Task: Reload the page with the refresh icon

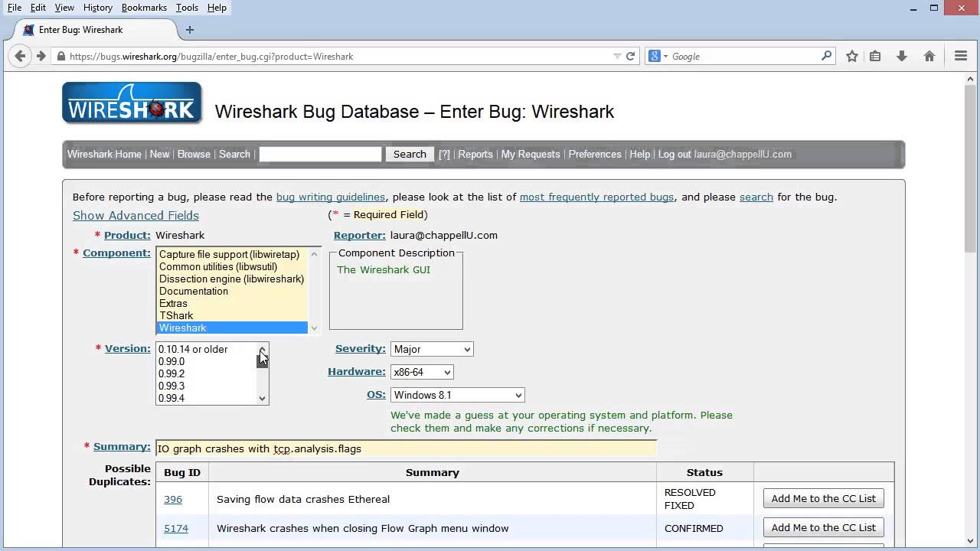Action: pos(631,56)
